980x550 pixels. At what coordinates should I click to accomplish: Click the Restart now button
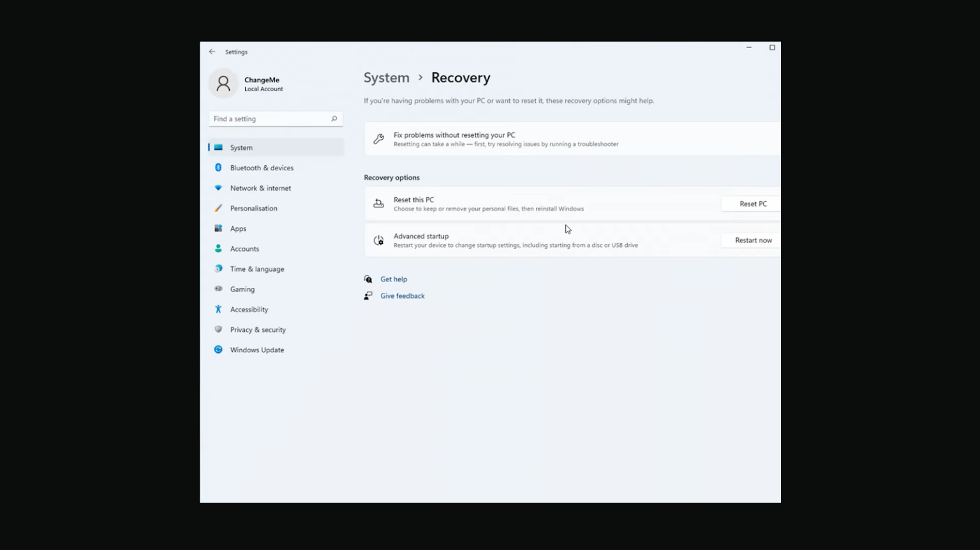click(x=753, y=240)
